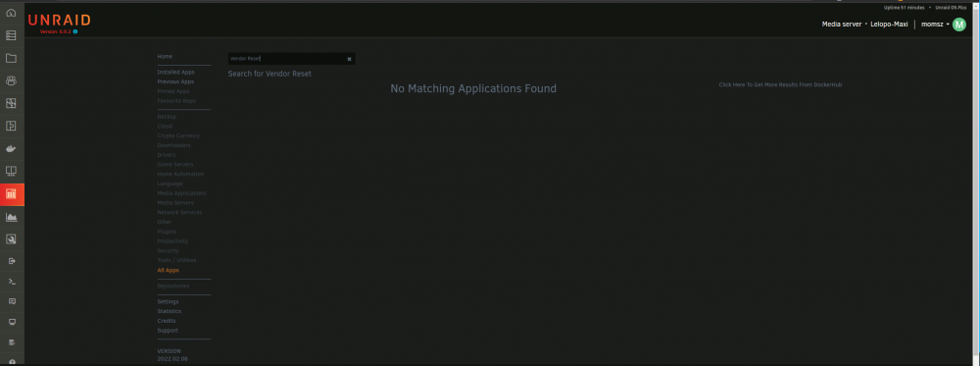Viewport: 980px width, 366px height.
Task: Open the Stats chart icon in sidebar
Action: coord(11,217)
